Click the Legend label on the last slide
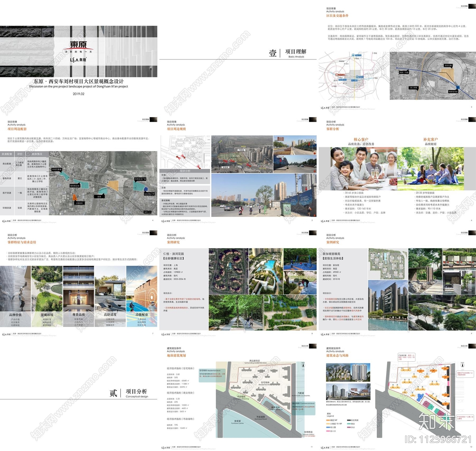 coord(330,416)
